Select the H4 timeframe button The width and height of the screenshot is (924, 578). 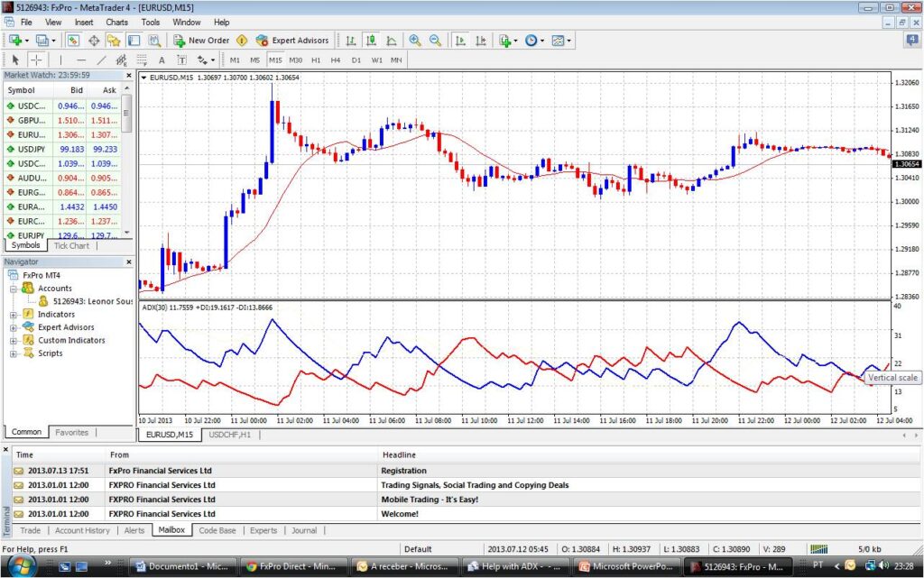click(x=336, y=60)
